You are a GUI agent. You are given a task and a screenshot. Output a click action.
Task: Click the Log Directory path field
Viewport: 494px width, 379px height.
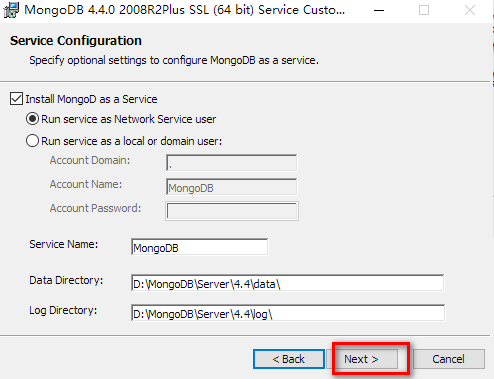[288, 313]
